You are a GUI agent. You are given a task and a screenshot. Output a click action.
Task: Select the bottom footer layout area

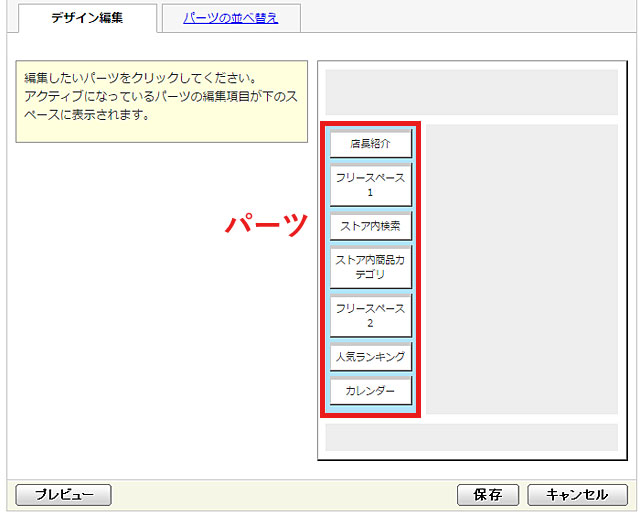pos(471,437)
